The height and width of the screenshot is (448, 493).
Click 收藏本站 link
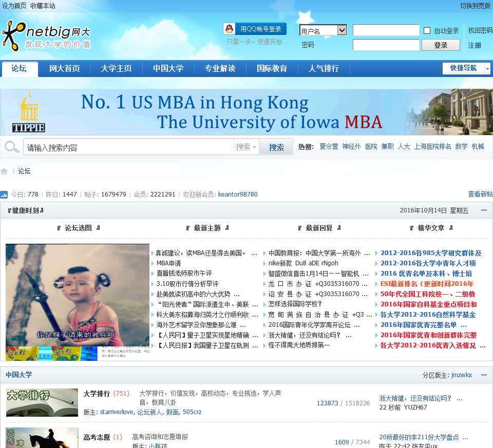click(x=43, y=6)
